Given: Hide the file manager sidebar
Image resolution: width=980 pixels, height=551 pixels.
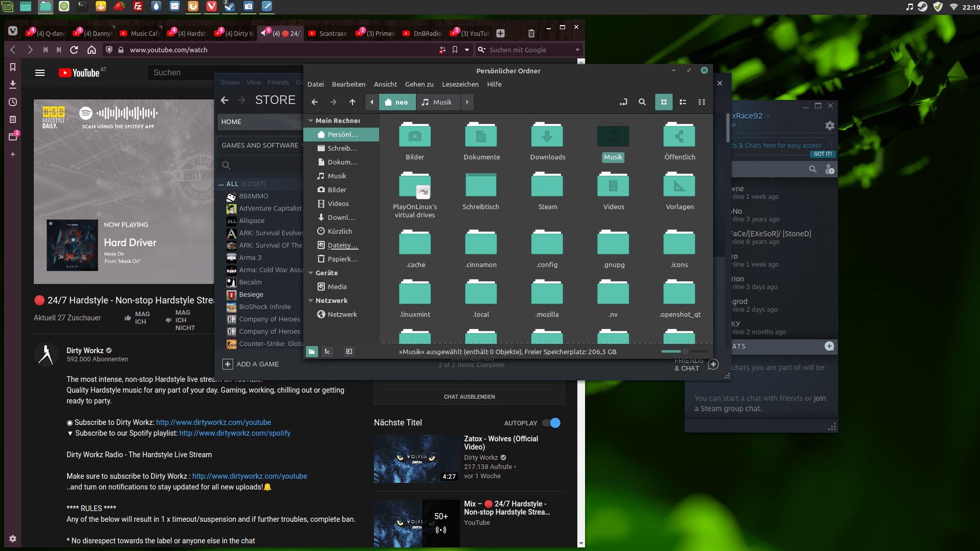Looking at the screenshot, I should [x=349, y=352].
